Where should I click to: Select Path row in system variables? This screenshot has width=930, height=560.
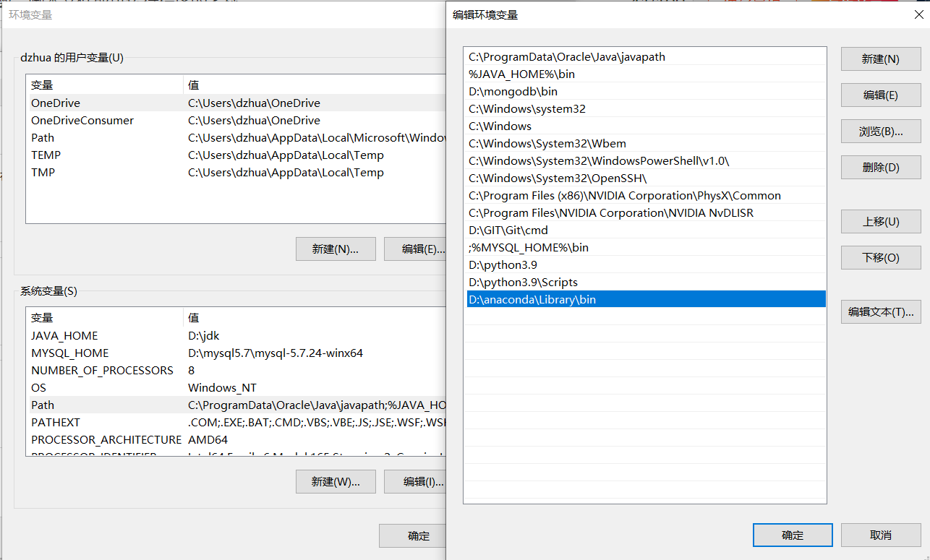pyautogui.click(x=236, y=405)
